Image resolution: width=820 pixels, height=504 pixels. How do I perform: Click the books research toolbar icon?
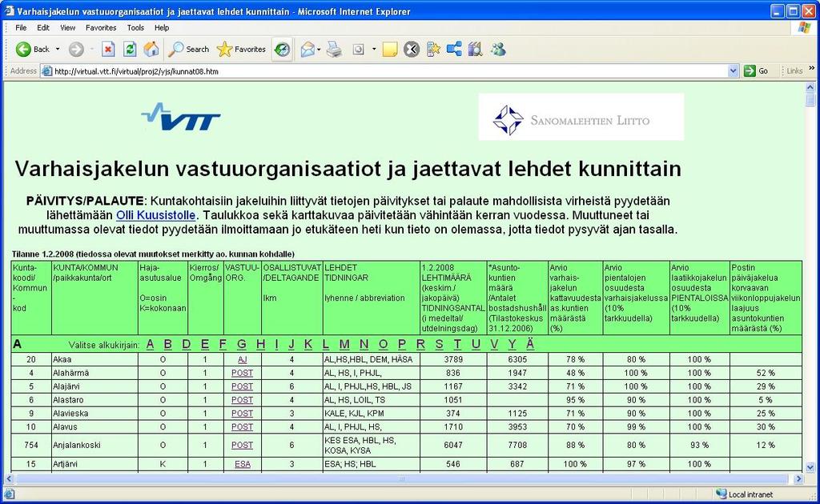475,49
